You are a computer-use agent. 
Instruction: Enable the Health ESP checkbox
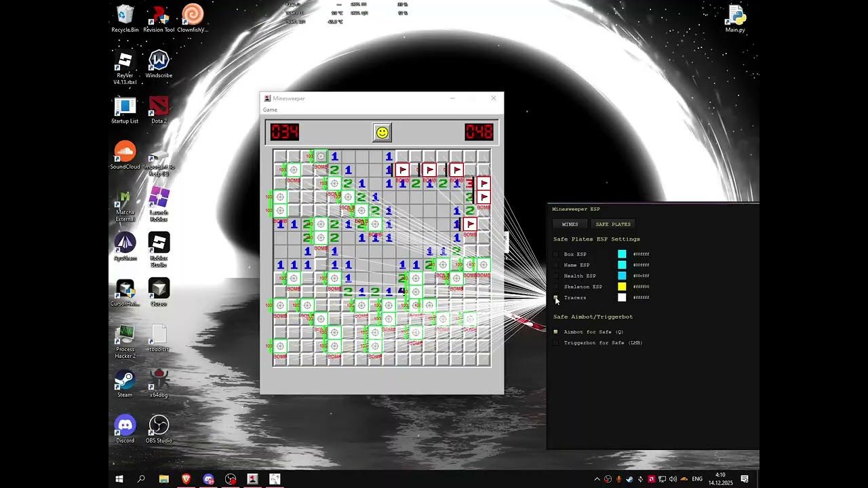556,276
